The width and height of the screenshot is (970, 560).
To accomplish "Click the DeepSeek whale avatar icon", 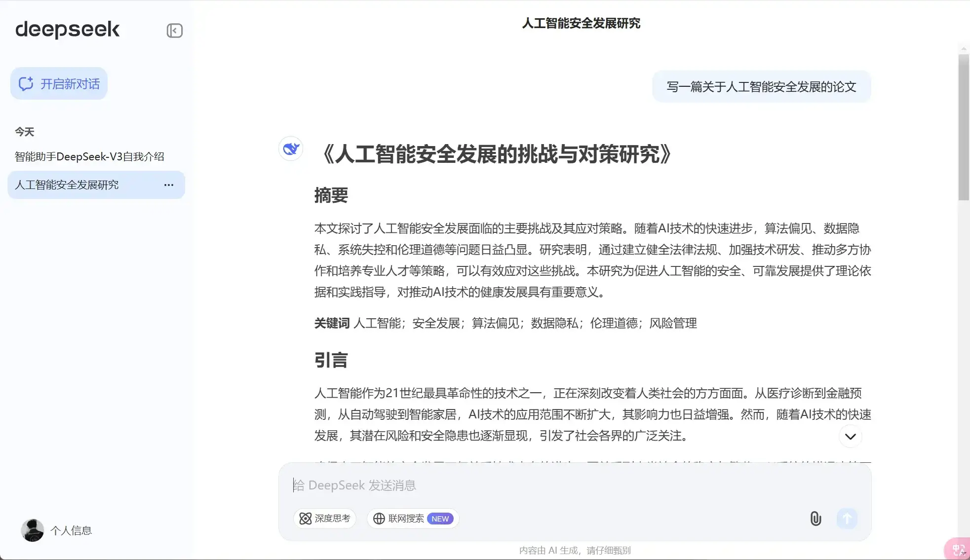I will pos(291,149).
